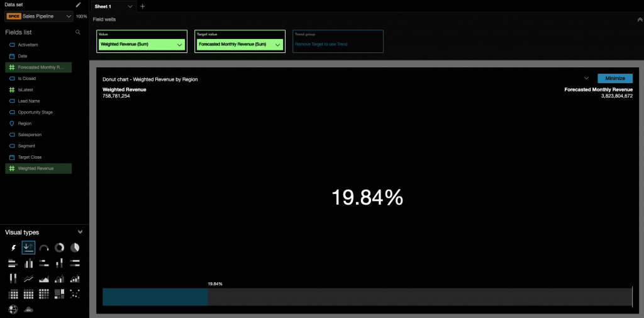
Task: Click the KPI progress bar
Action: (x=367, y=297)
